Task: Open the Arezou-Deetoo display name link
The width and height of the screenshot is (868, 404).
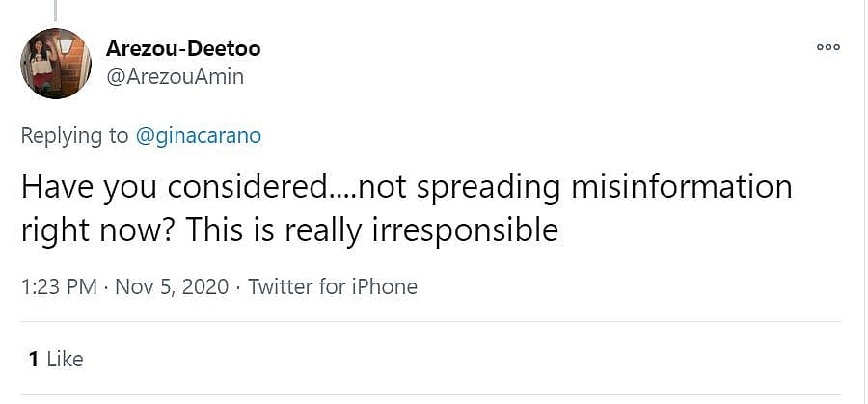Action: click(183, 48)
